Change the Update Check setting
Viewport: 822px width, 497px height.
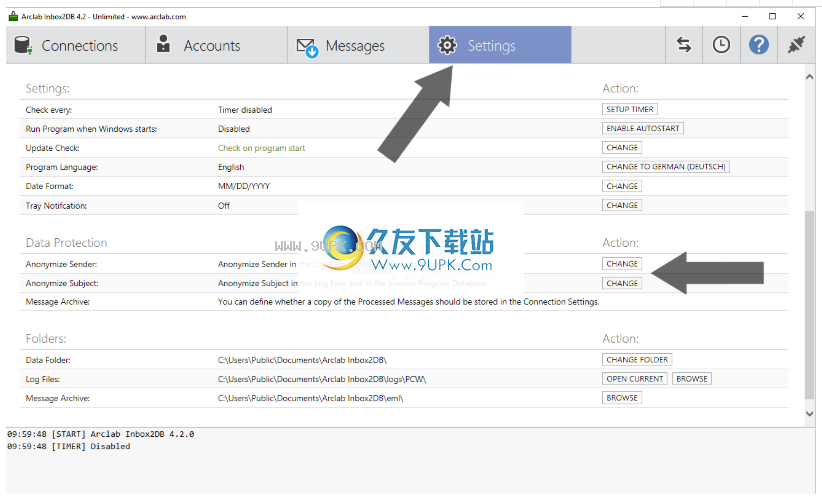point(622,148)
